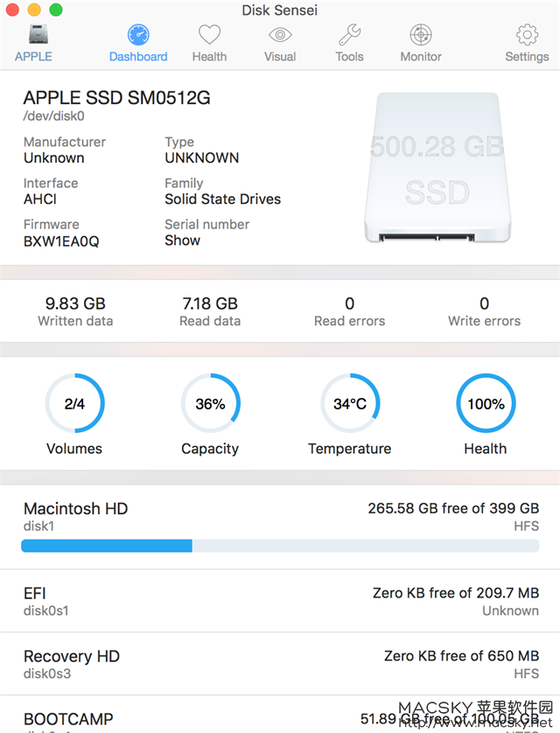
Task: Select the Macintosh HD volume row
Action: (280, 527)
